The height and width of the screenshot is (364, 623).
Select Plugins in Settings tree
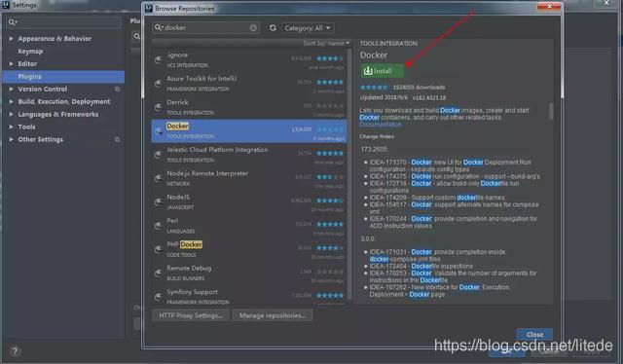pos(63,76)
